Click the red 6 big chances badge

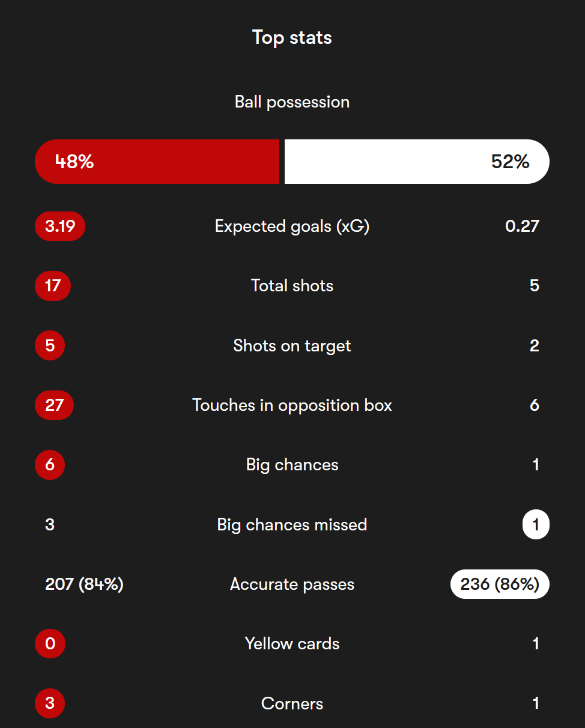pos(50,465)
